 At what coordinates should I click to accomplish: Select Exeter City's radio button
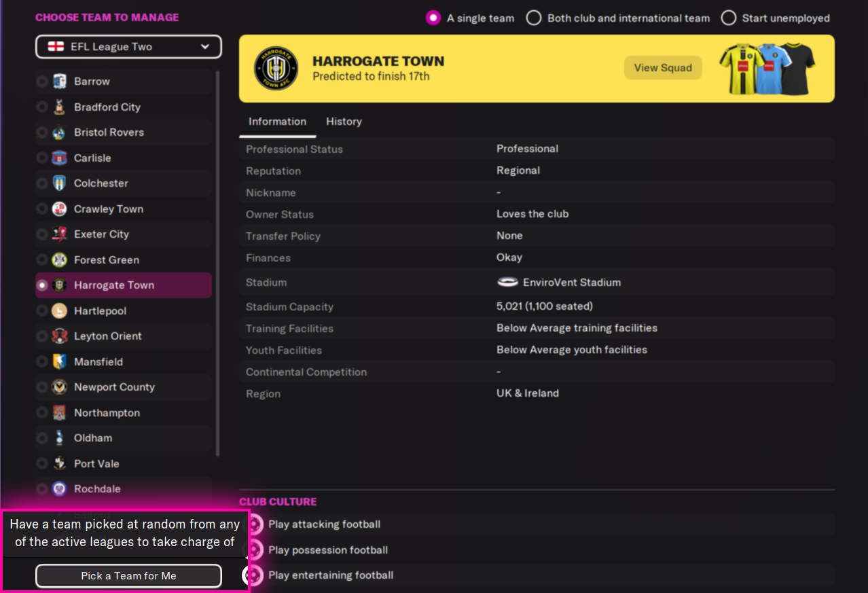pos(42,234)
